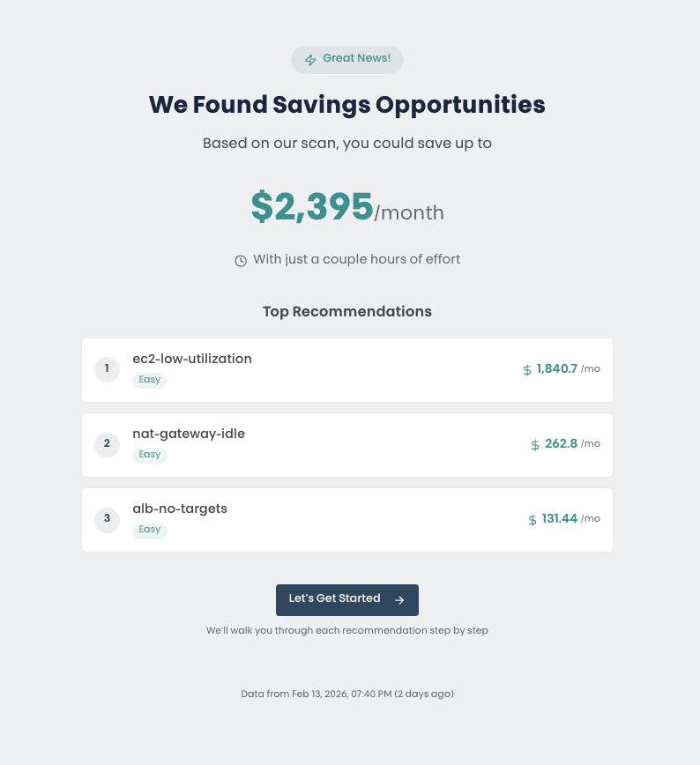Click the Let's Get Started button
The height and width of the screenshot is (765, 700).
pos(347,599)
